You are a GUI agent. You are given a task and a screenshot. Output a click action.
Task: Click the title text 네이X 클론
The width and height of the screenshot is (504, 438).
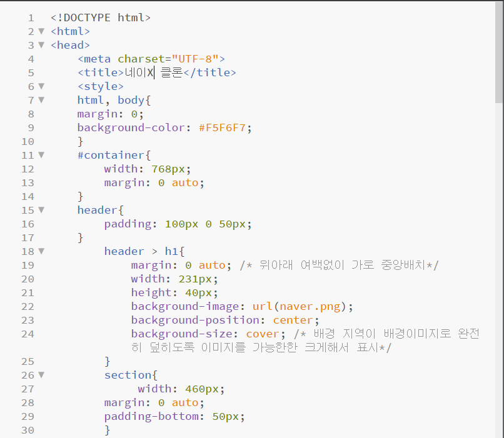click(154, 72)
